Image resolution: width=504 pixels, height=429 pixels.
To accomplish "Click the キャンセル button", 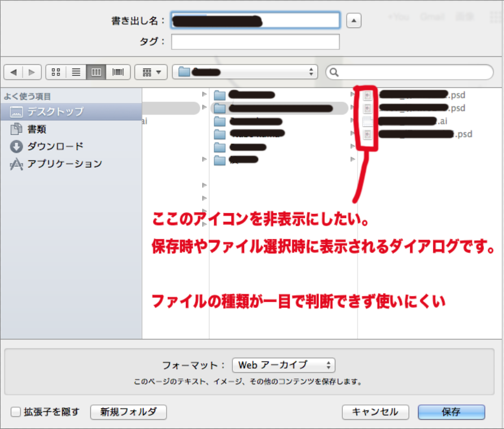I will [x=375, y=412].
